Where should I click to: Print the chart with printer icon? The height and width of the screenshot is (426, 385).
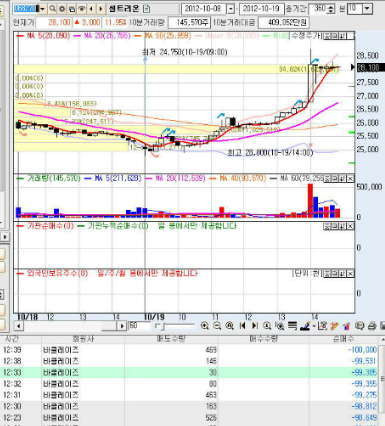[x=373, y=326]
